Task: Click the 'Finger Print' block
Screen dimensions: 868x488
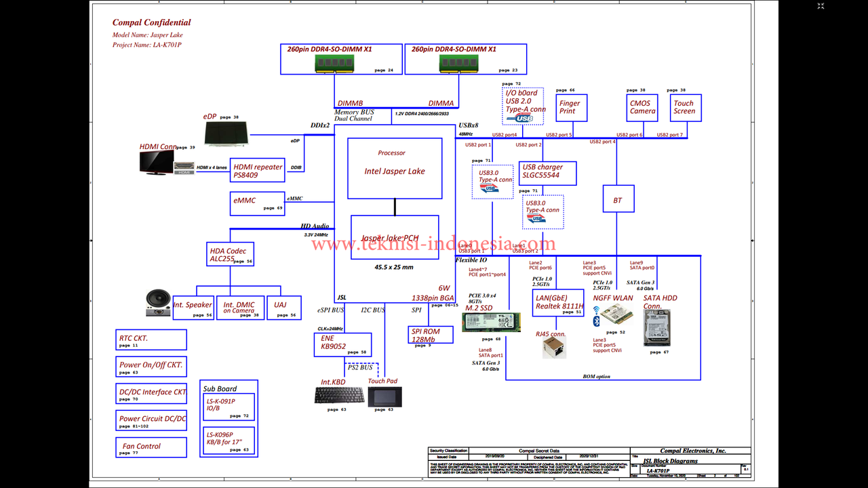Action: (572, 108)
